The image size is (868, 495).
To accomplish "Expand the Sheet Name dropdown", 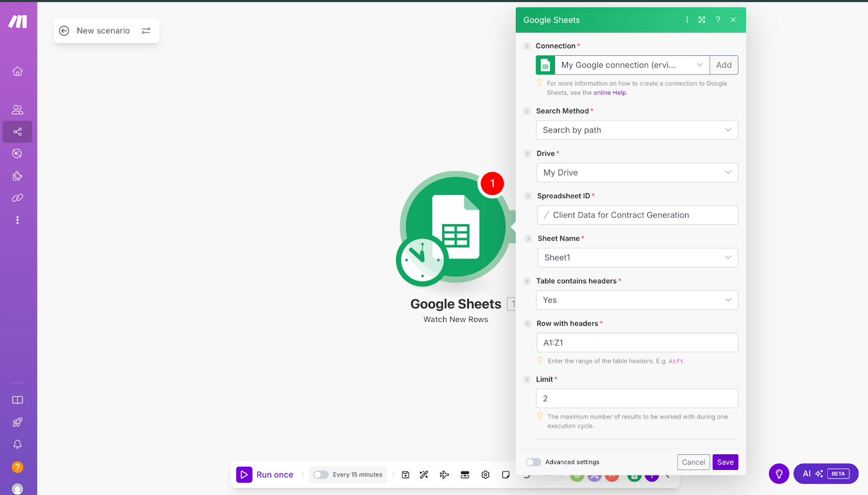I will (637, 258).
